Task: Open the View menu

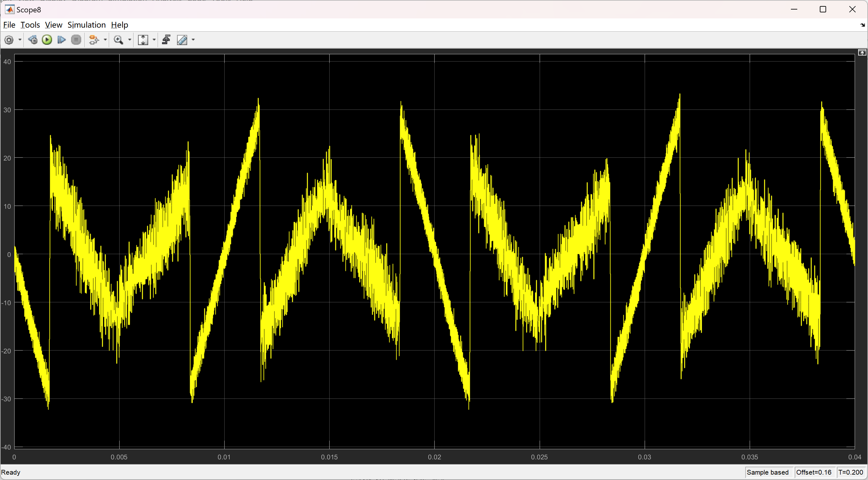Action: [x=54, y=25]
